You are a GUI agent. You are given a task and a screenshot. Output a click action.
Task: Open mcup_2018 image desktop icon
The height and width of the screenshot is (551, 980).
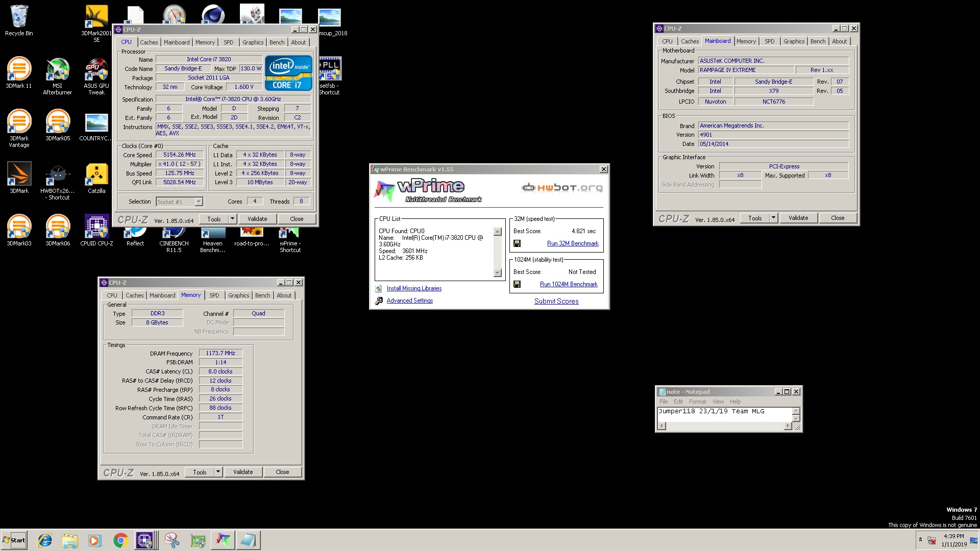(x=333, y=23)
